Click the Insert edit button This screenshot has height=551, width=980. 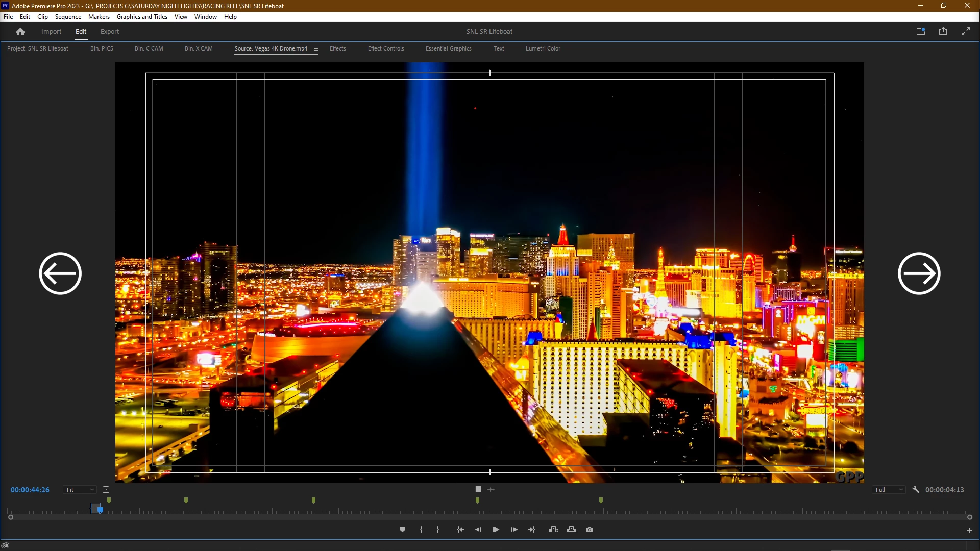[553, 530]
